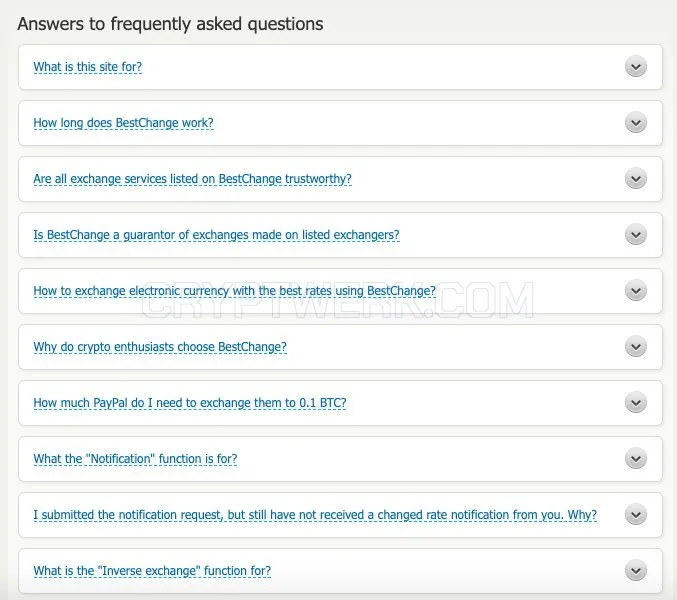Expand chevron for trustworthy exchange services question
The width and height of the screenshot is (677, 600).
click(x=636, y=179)
